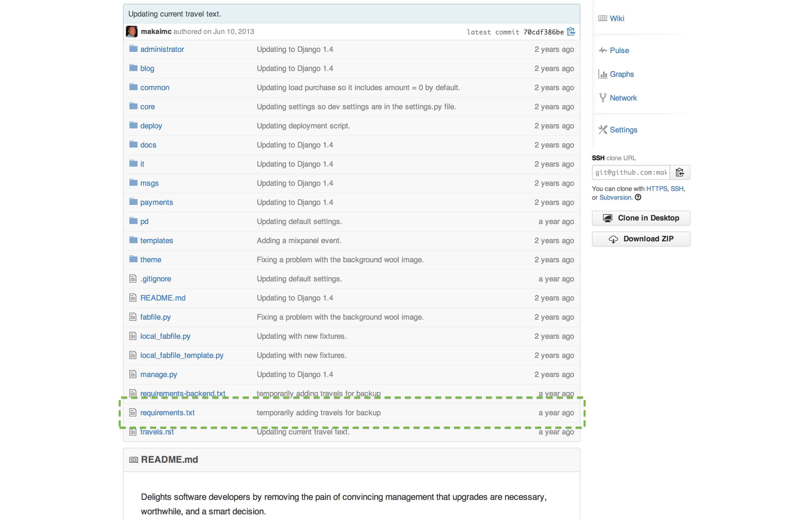Viewport: 812px width, 519px height.
Task: Click the Clone in Desktop button
Action: point(641,218)
